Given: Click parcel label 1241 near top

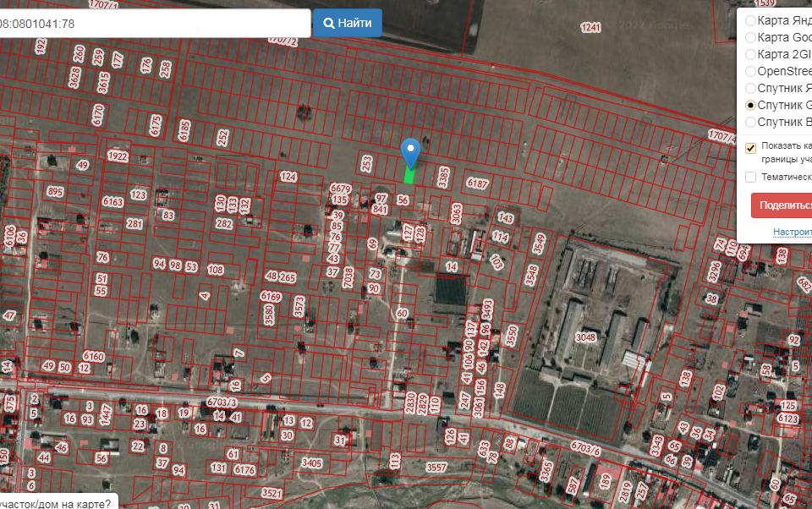Looking at the screenshot, I should pos(591,28).
